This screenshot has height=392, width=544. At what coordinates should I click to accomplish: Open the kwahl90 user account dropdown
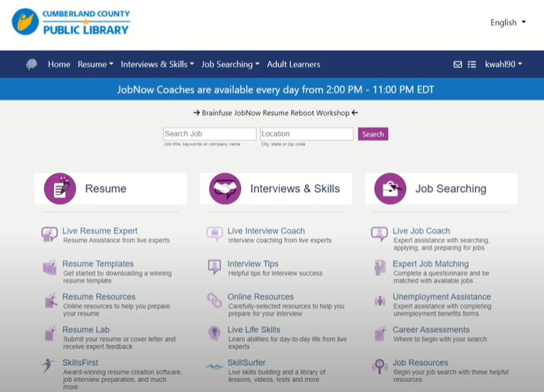pos(503,65)
